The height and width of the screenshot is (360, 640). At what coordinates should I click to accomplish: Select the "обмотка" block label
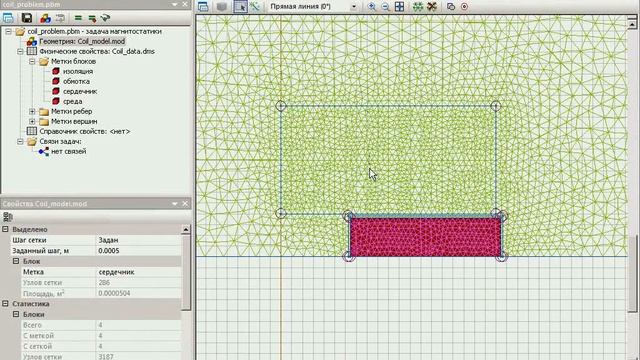click(x=76, y=82)
